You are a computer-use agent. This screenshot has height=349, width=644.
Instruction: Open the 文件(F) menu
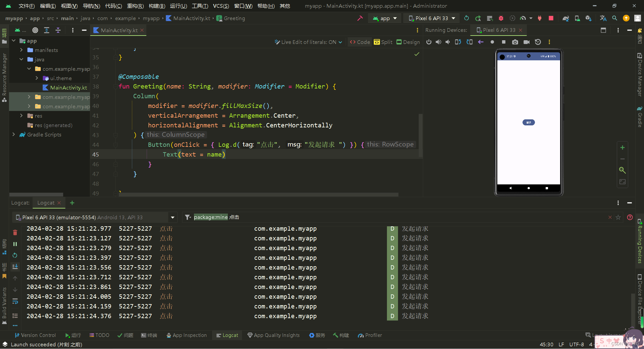coord(27,6)
